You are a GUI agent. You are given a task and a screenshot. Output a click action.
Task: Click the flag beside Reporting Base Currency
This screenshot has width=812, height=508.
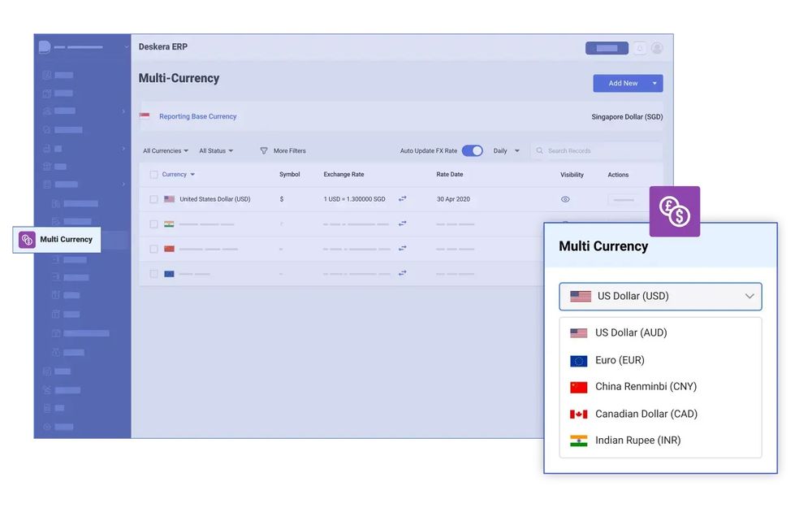coord(145,115)
